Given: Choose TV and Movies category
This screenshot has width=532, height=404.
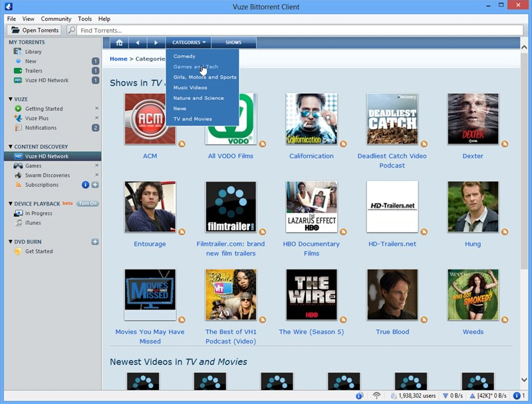Looking at the screenshot, I should click(192, 119).
